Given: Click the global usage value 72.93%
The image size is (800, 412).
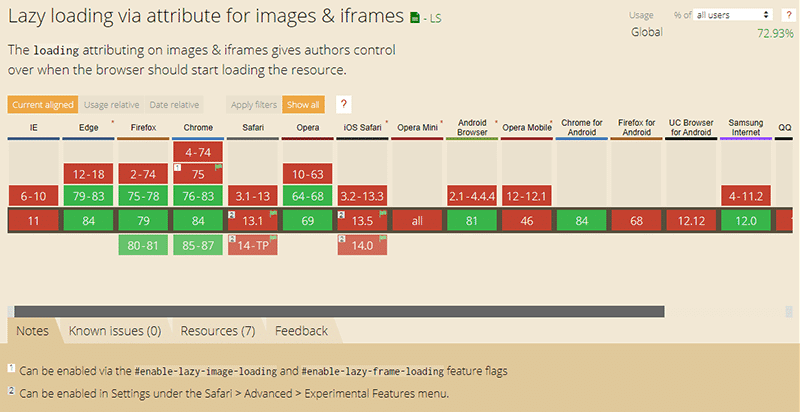Looking at the screenshot, I should [x=775, y=34].
